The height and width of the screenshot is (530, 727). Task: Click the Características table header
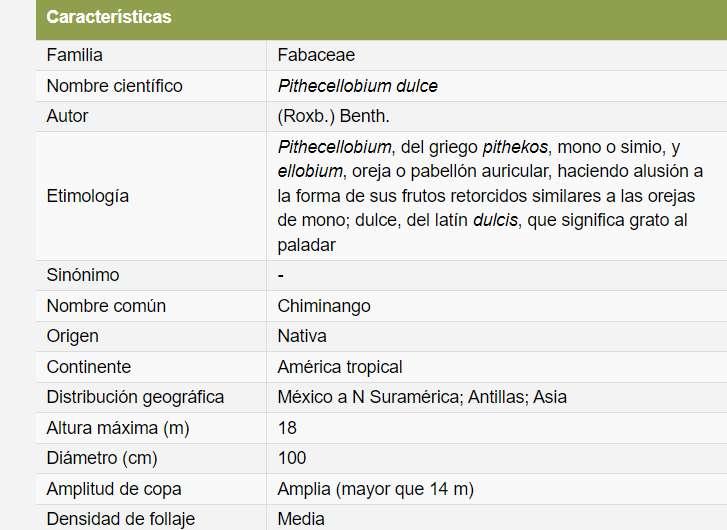click(x=109, y=17)
